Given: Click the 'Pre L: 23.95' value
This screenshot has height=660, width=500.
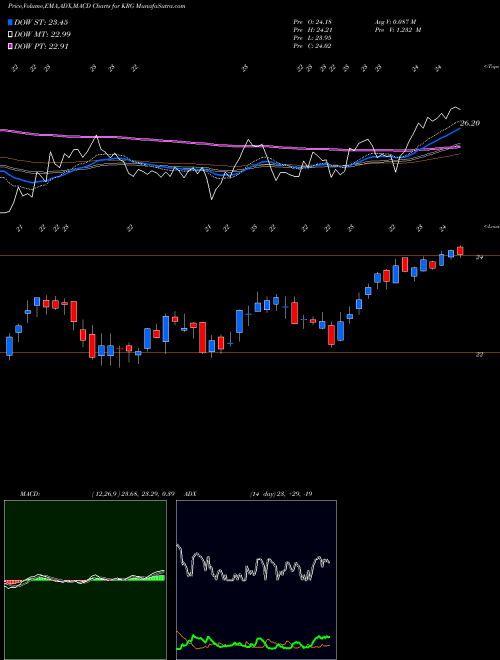Looking at the screenshot, I should pos(313,38).
